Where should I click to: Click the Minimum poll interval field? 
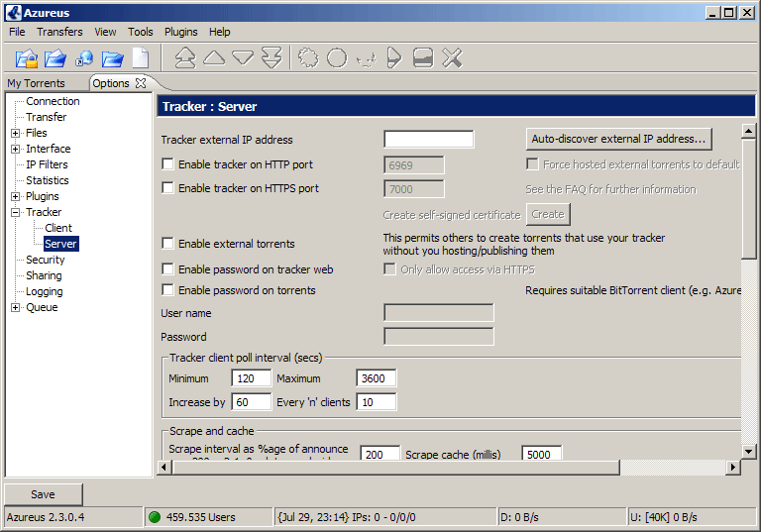(x=252, y=378)
